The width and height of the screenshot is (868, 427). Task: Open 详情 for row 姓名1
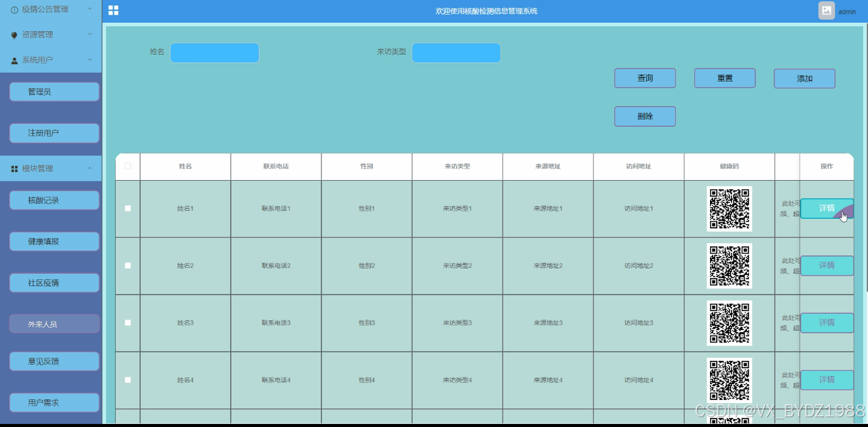coord(827,208)
